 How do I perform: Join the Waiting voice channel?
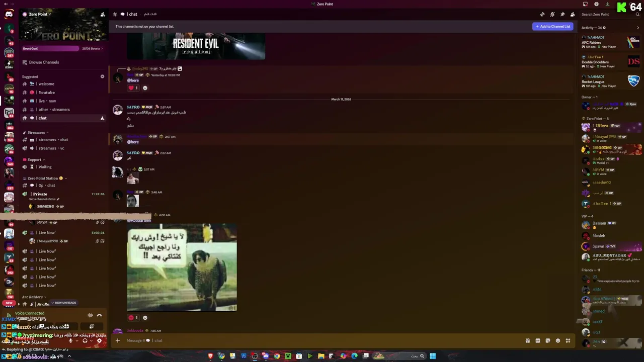(x=63, y=167)
